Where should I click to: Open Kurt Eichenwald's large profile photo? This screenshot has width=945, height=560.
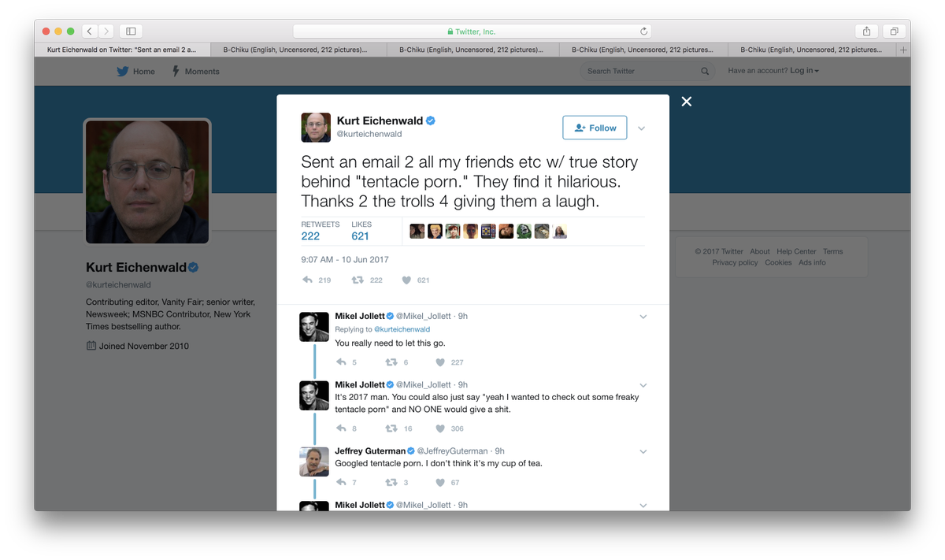(147, 182)
